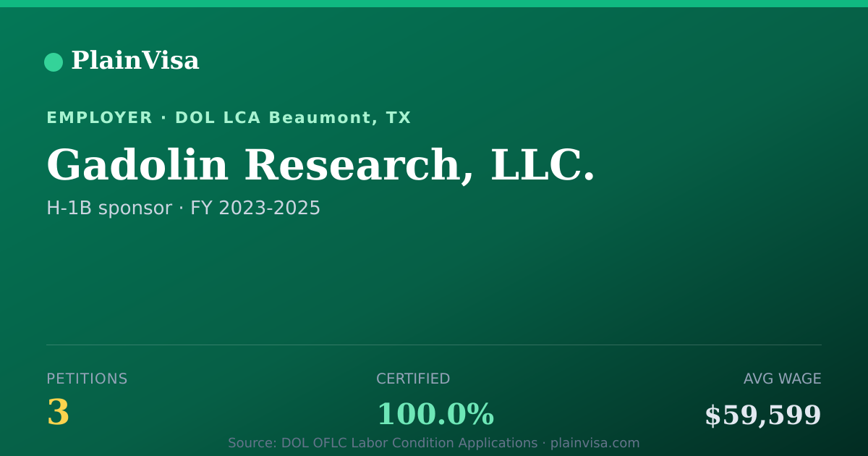Select the 'H-1B sponsor · FY 2023-2025' subtitle

pos(183,208)
